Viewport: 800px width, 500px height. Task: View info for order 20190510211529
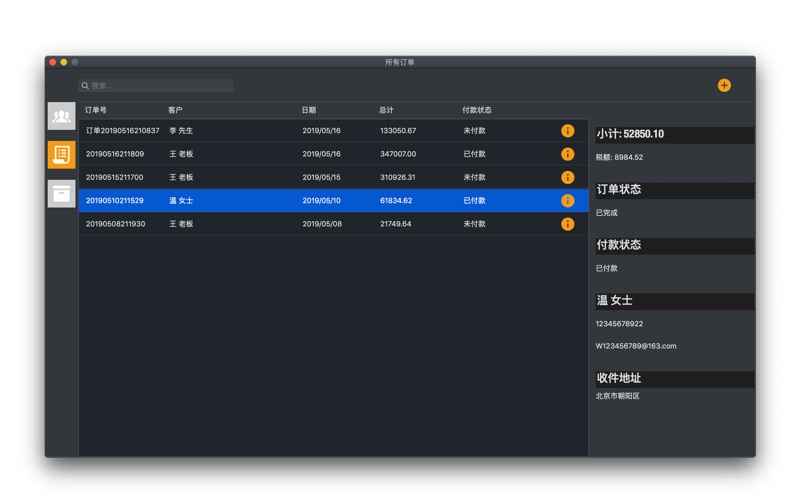[x=567, y=201]
